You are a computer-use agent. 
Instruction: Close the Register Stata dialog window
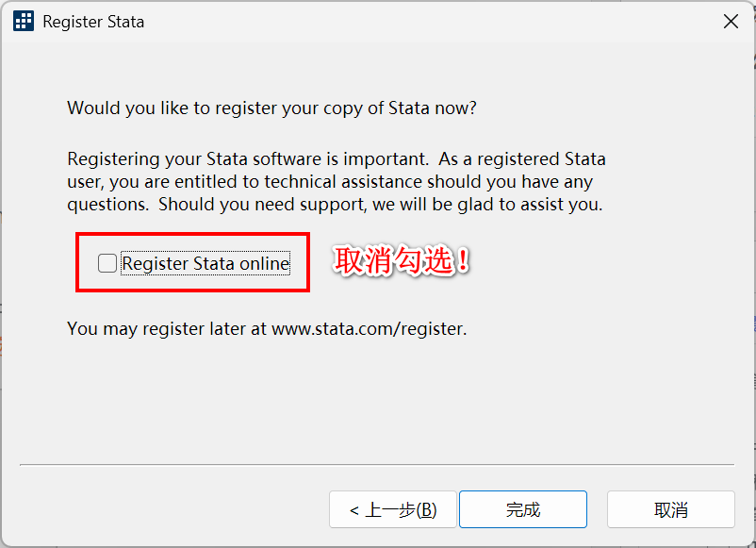tap(731, 21)
